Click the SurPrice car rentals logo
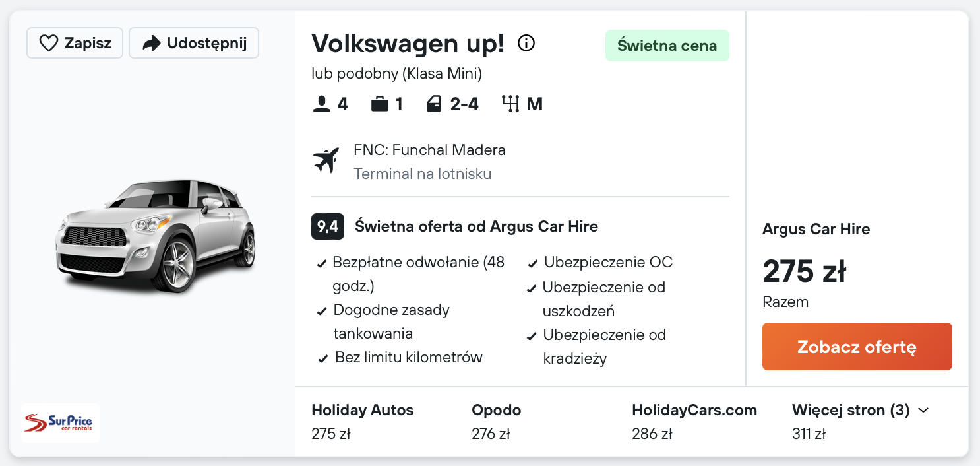Viewport: 980px width, 466px height. point(61,422)
